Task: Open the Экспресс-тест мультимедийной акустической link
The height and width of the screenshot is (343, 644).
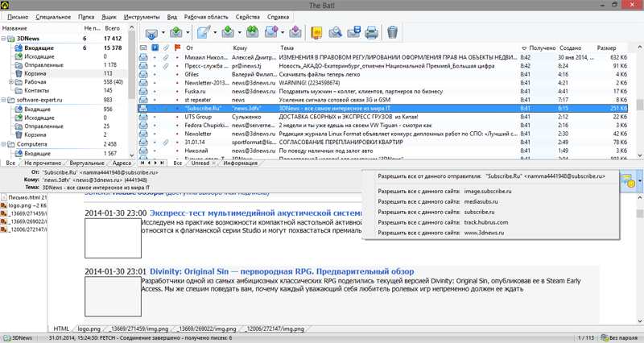Action: coord(255,213)
